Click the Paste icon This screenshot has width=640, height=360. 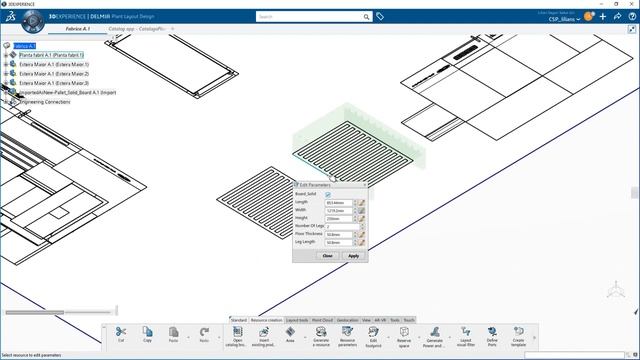(173, 332)
